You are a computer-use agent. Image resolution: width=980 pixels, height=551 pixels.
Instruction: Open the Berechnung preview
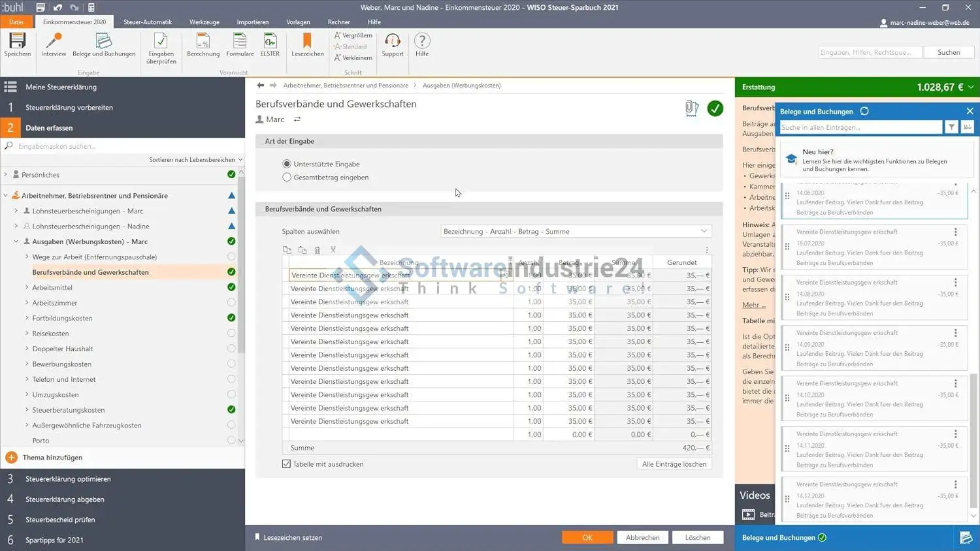point(203,42)
